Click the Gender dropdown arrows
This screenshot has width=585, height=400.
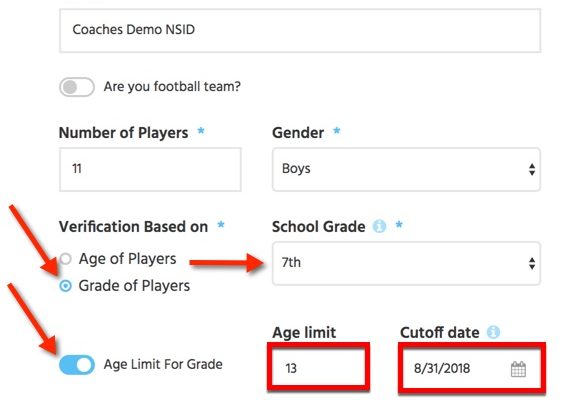pos(532,169)
